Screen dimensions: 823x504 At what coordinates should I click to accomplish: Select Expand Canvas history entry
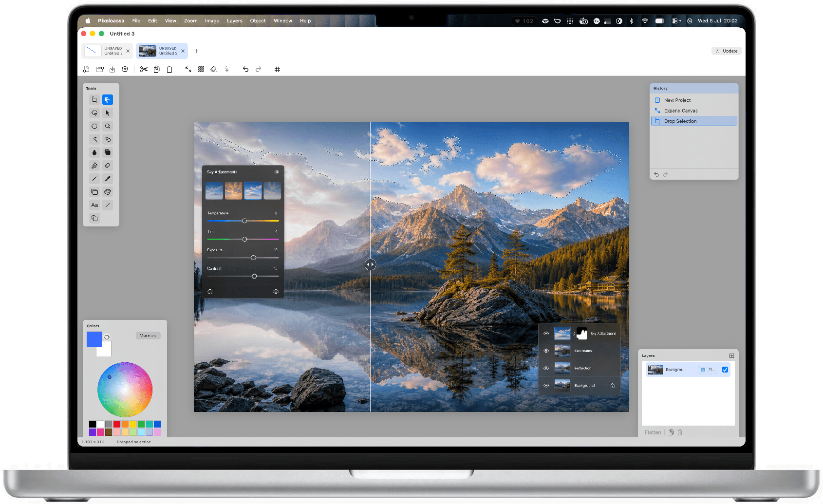pyautogui.click(x=694, y=111)
